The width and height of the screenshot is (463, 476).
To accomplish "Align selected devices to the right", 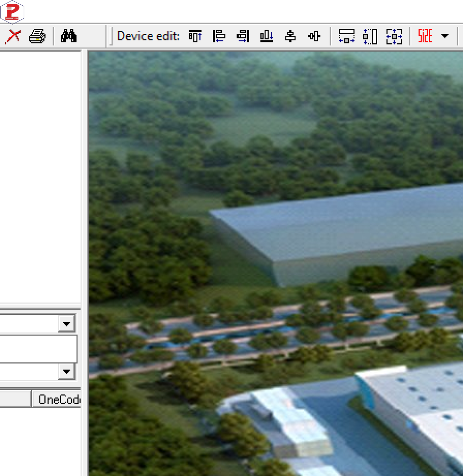I will [243, 36].
